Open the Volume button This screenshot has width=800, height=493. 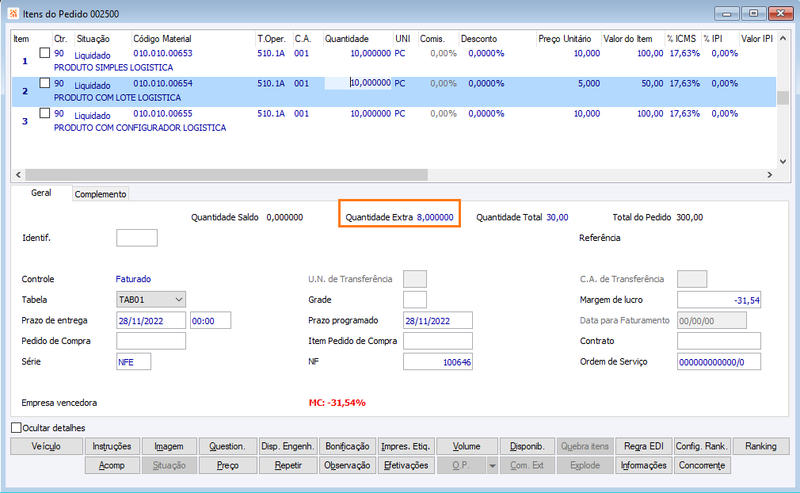coord(466,446)
